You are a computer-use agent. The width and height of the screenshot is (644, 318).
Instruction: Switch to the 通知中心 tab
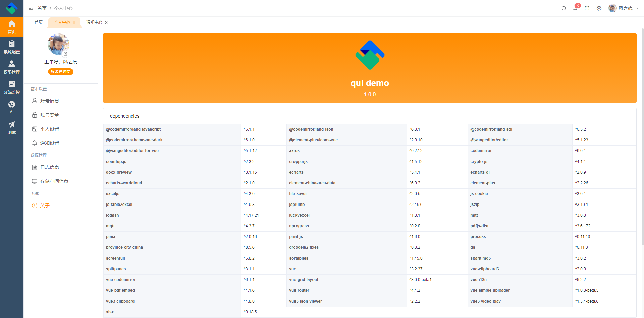pyautogui.click(x=94, y=22)
